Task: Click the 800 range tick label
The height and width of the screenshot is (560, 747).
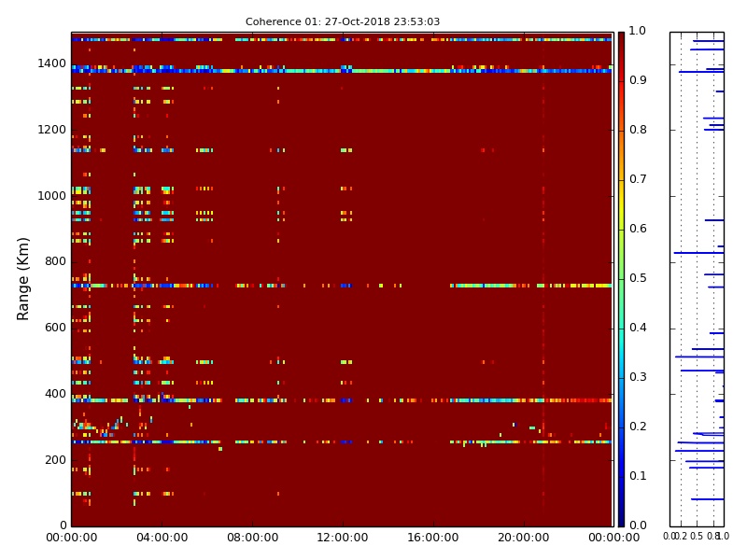Action: (x=55, y=261)
